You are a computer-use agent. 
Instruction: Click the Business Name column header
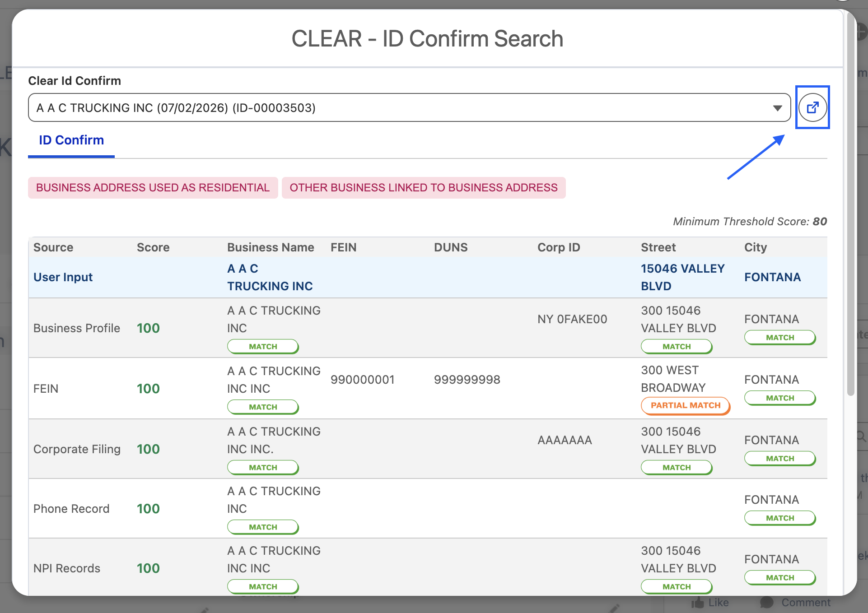pos(271,247)
